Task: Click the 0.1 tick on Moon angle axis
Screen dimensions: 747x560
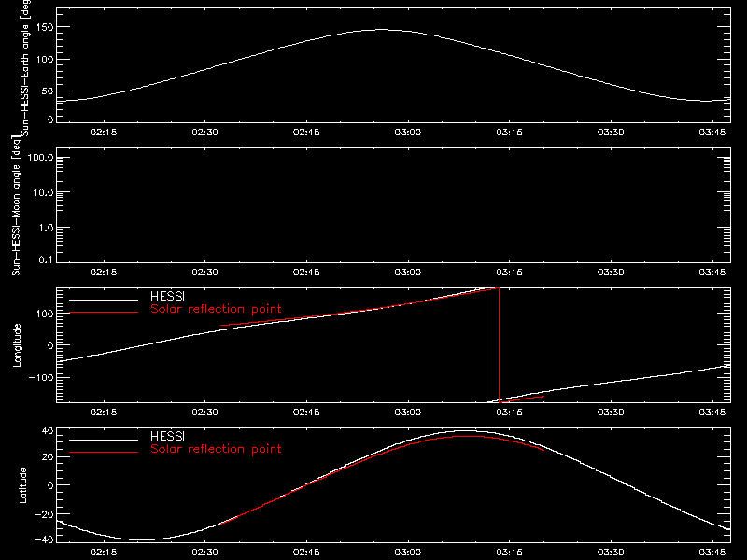Action: coord(46,259)
